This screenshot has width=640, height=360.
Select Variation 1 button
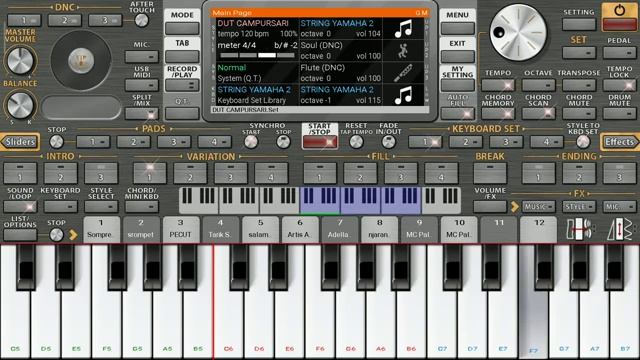149,173
